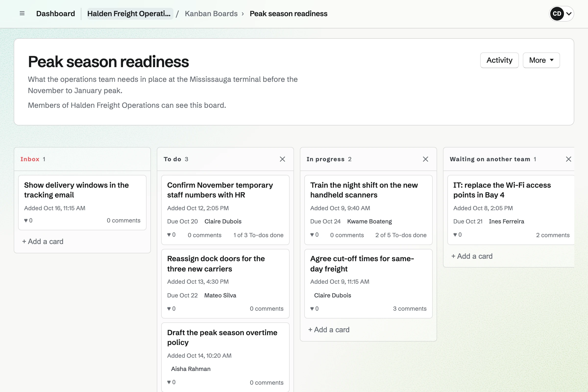Image resolution: width=588 pixels, height=392 pixels.
Task: Click Added Oct 13, 4:30 PM timestamp
Action: click(x=198, y=282)
